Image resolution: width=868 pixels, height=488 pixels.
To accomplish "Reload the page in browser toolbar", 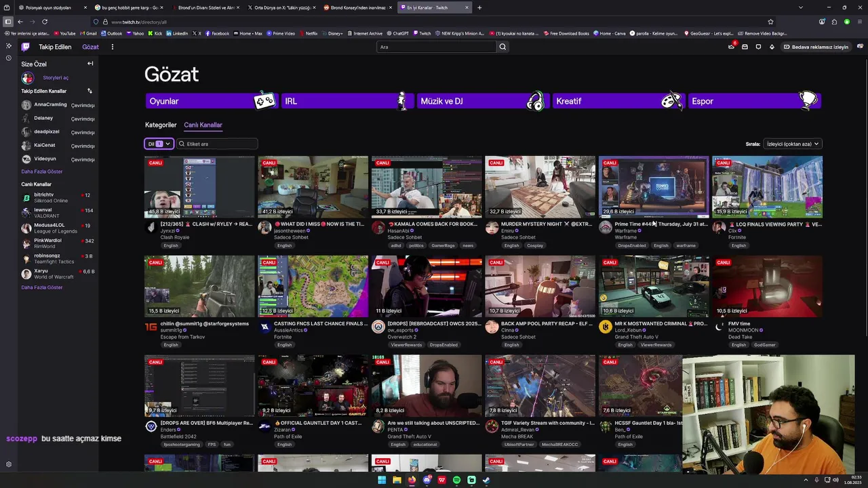I will point(45,22).
